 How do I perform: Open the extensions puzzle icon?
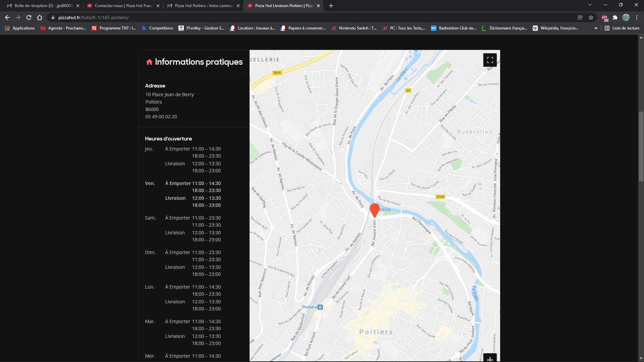click(615, 17)
